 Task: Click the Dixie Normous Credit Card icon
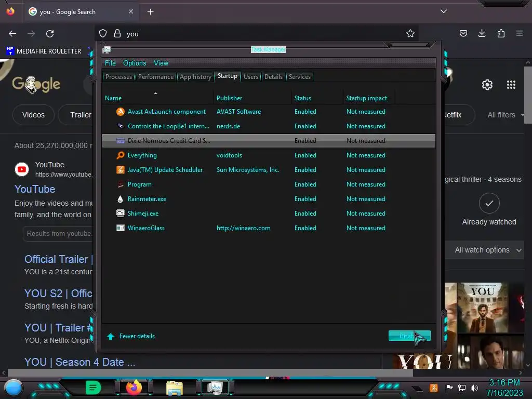coord(120,140)
